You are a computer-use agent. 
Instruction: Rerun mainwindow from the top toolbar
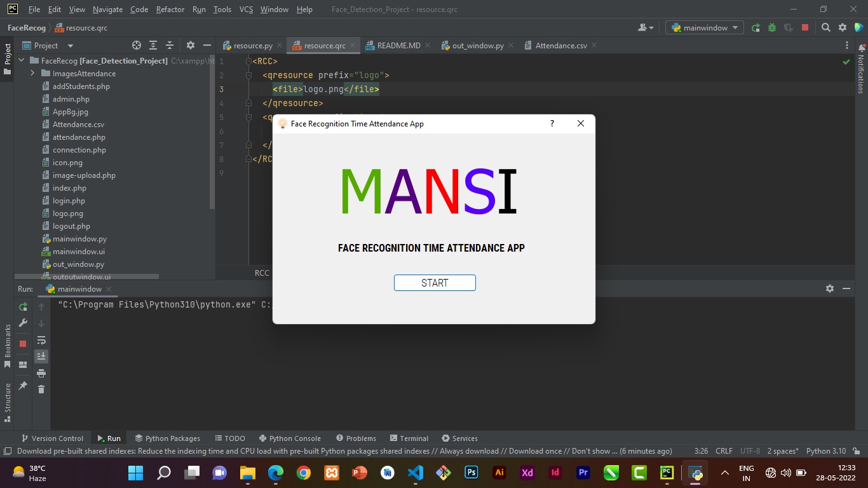[x=756, y=28]
